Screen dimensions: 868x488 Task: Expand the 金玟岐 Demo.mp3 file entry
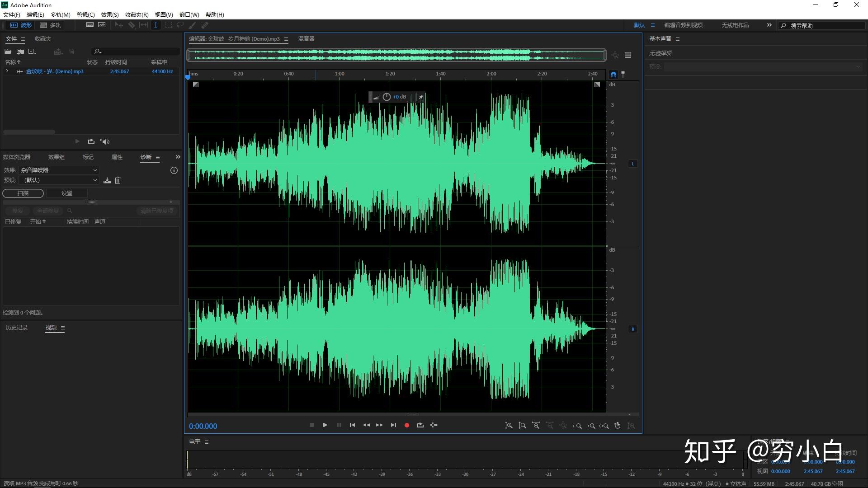(7, 71)
